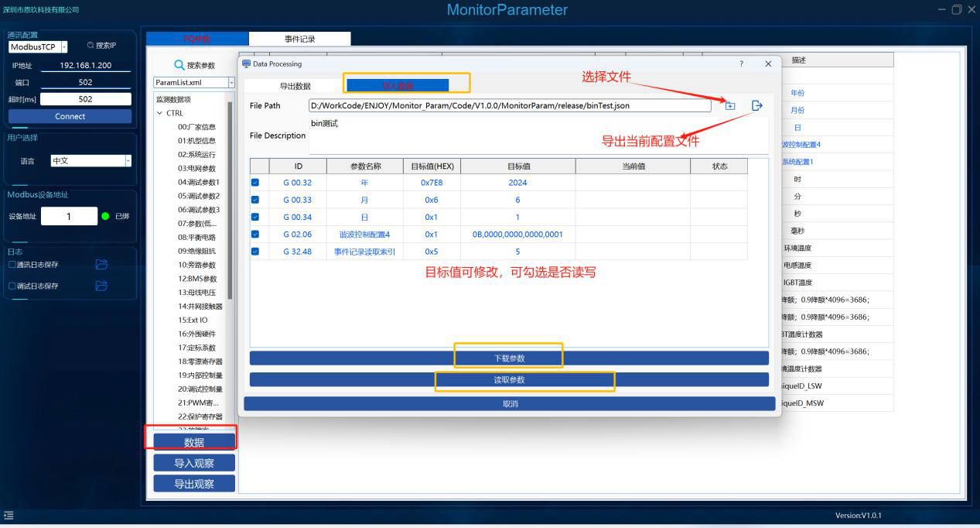Image resolution: width=980 pixels, height=528 pixels.
Task: Enable the 通讯日志保存 checkbox
Action: (x=12, y=264)
